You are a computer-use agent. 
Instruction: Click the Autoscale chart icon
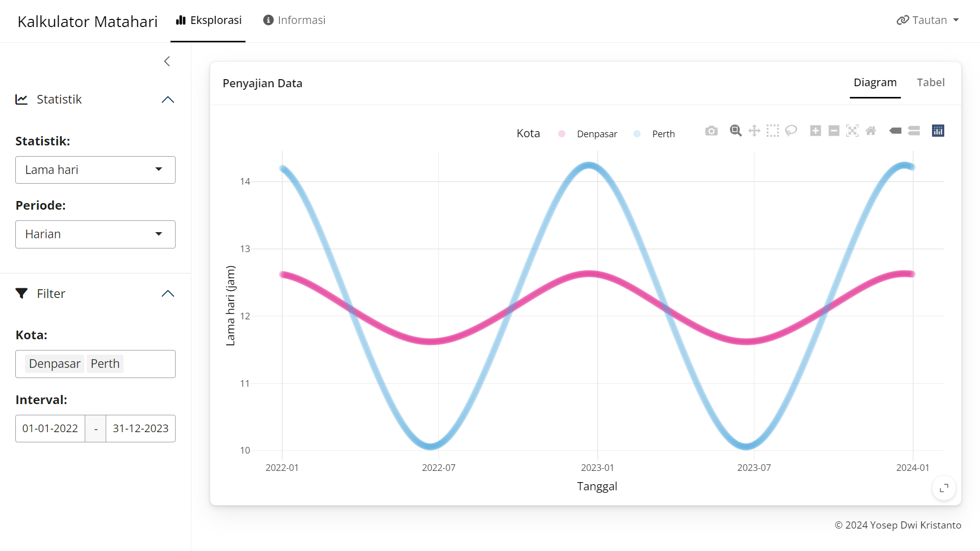coord(852,131)
